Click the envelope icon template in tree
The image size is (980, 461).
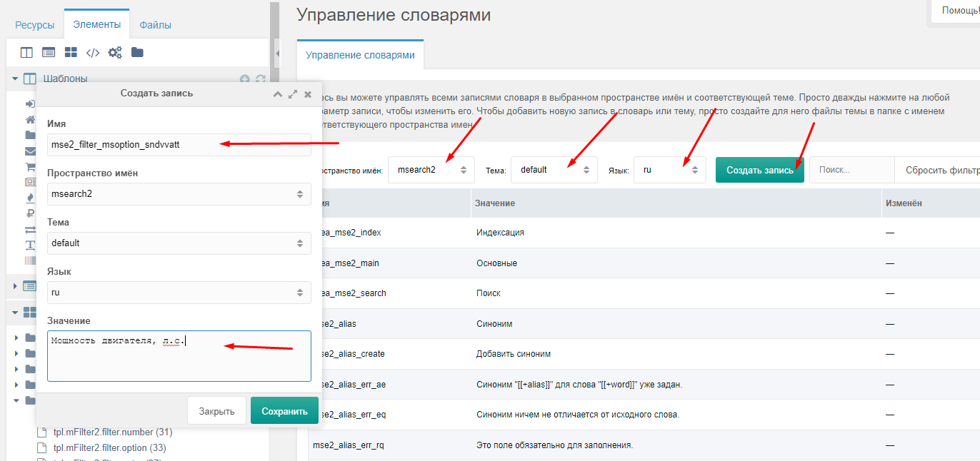[x=30, y=151]
